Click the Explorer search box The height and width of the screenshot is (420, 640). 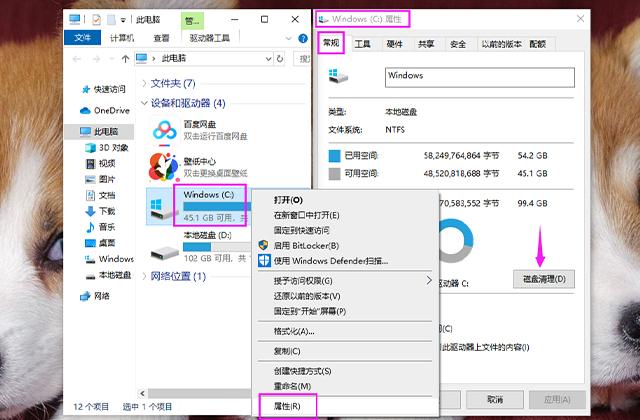[302, 59]
